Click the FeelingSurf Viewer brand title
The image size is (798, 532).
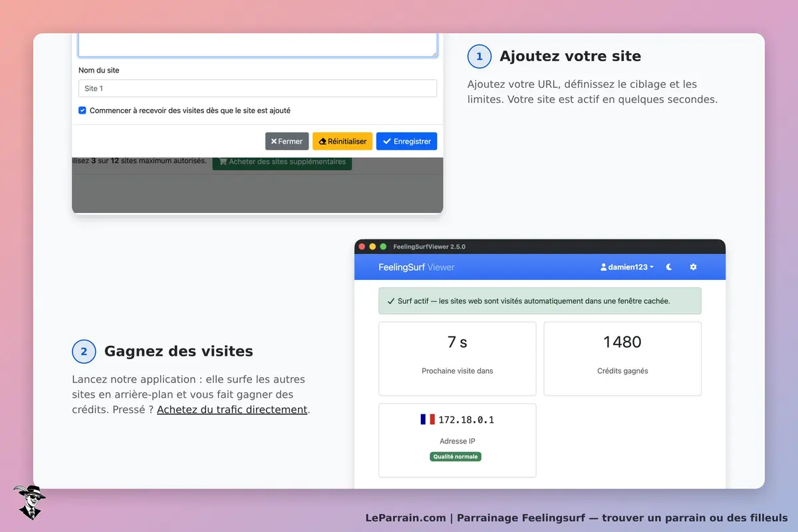[x=416, y=267]
